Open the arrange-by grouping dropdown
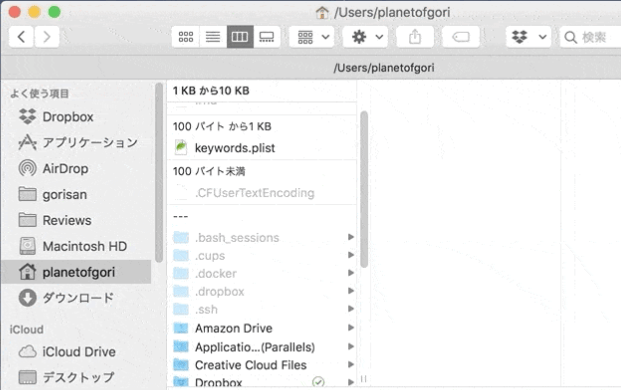The image size is (621, 390). (312, 37)
